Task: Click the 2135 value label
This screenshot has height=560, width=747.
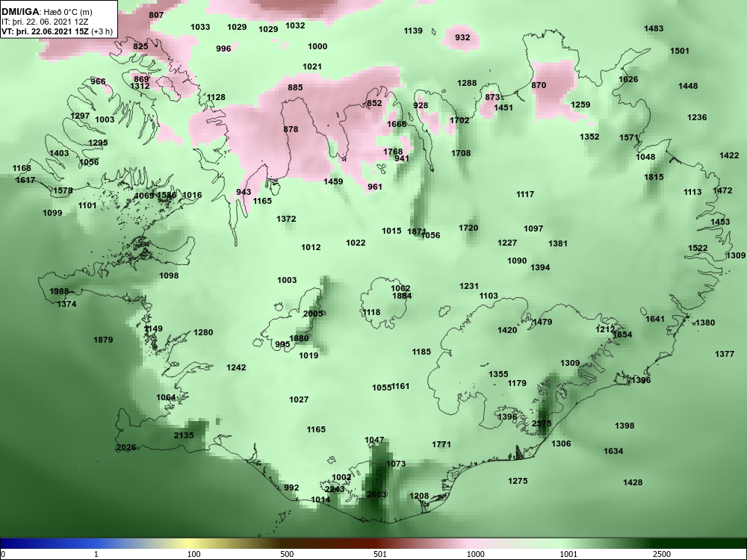Action: pyautogui.click(x=184, y=435)
